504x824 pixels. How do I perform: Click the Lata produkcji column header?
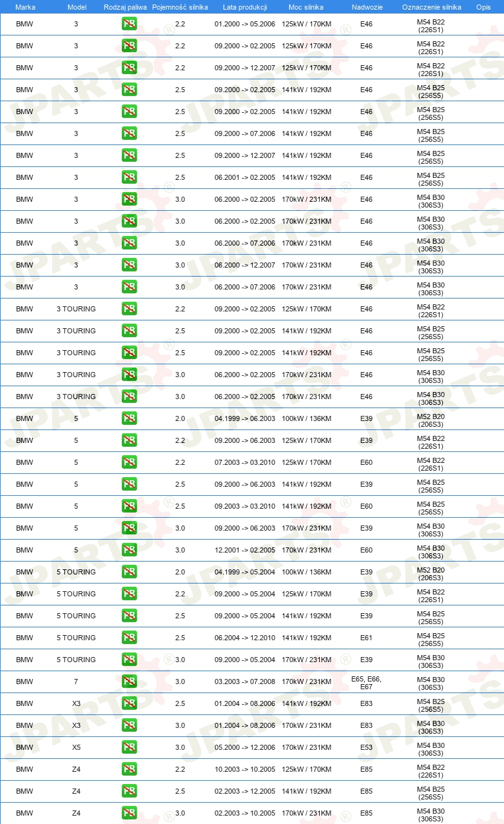point(245,7)
